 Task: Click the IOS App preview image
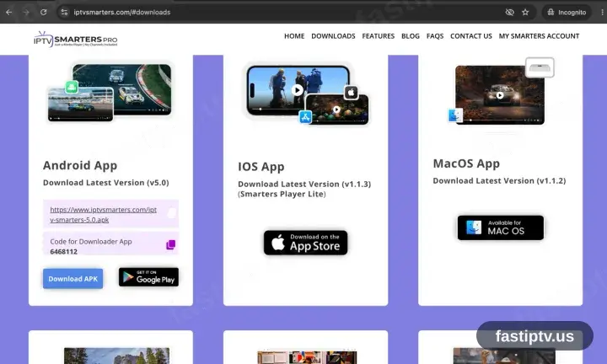307,94
